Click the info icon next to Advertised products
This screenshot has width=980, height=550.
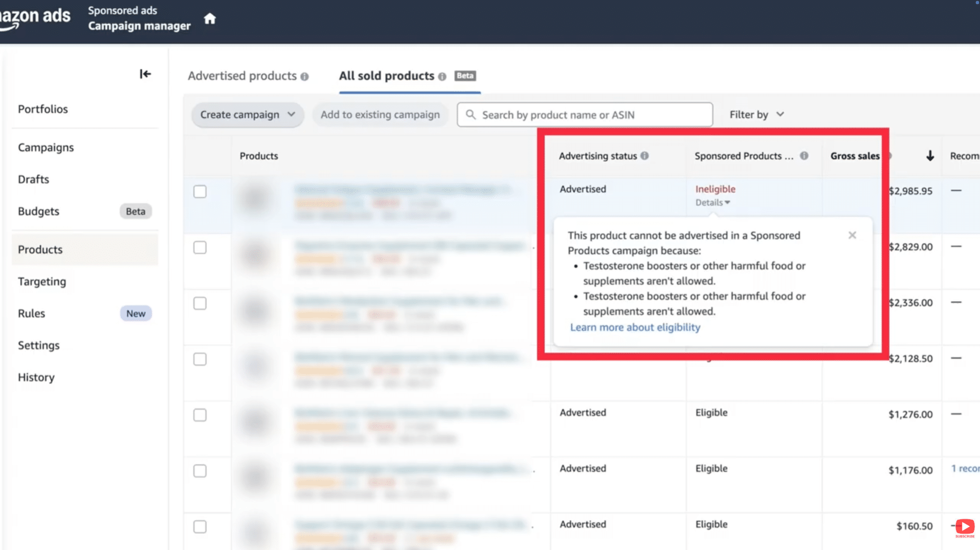pos(305,76)
